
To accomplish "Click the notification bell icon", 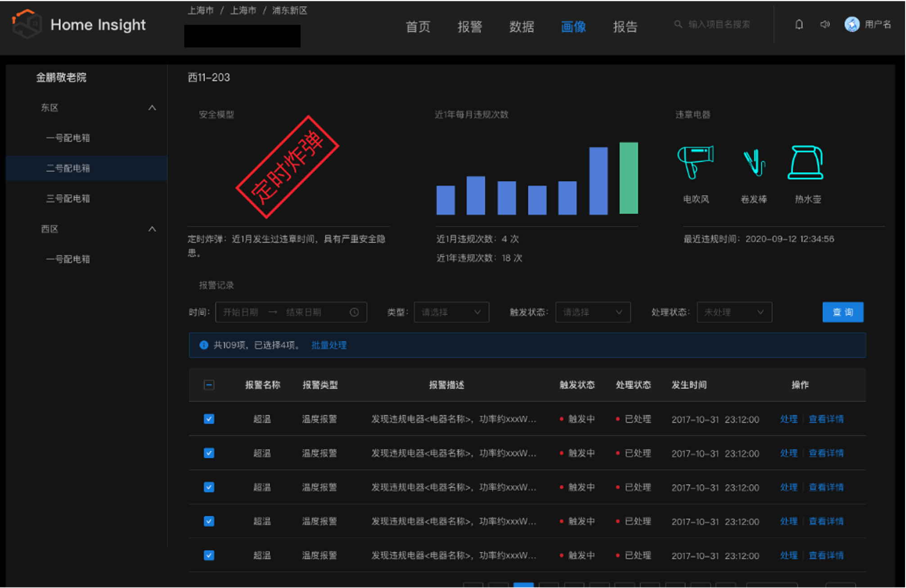I will pyautogui.click(x=799, y=24).
